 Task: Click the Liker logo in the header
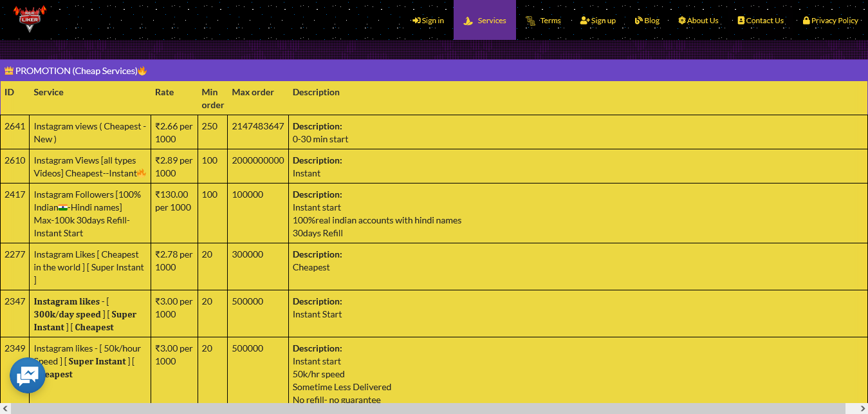click(30, 19)
